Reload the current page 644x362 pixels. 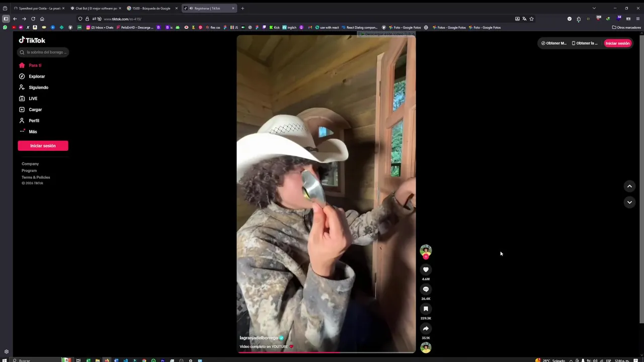click(x=33, y=19)
